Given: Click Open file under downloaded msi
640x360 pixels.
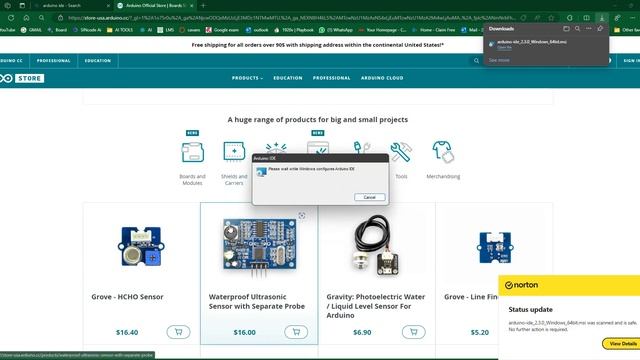Looking at the screenshot, I should point(504,47).
